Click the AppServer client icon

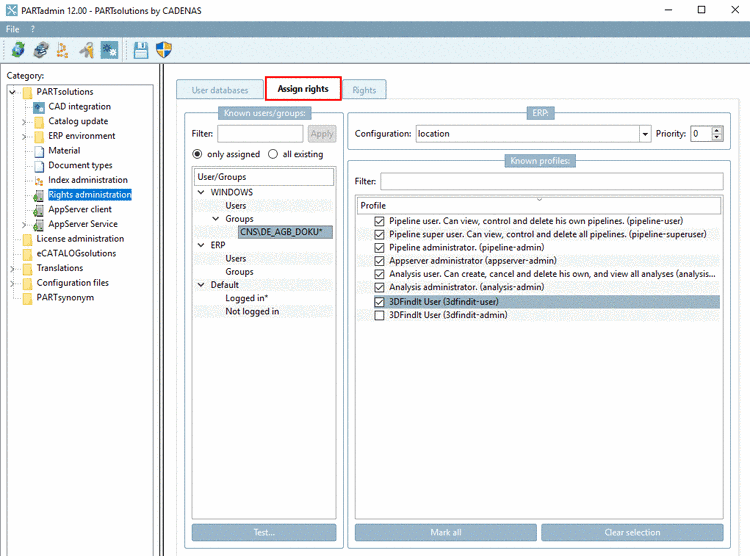point(39,210)
